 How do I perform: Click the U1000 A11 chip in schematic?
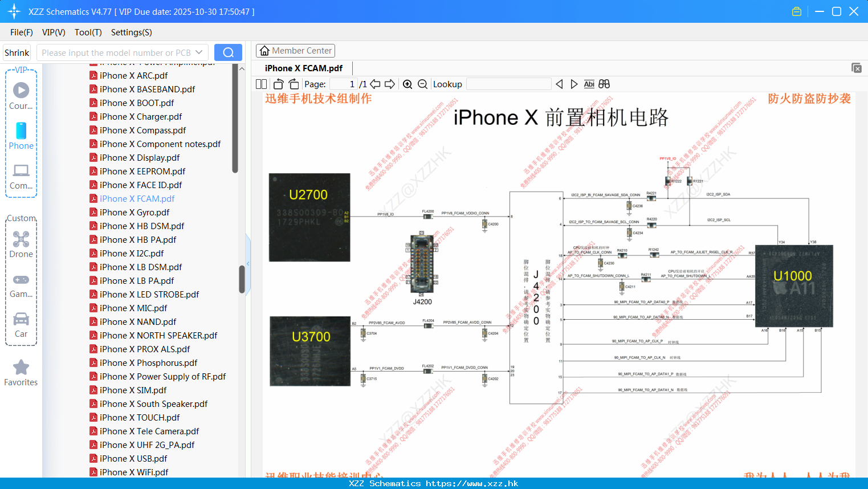tap(794, 286)
